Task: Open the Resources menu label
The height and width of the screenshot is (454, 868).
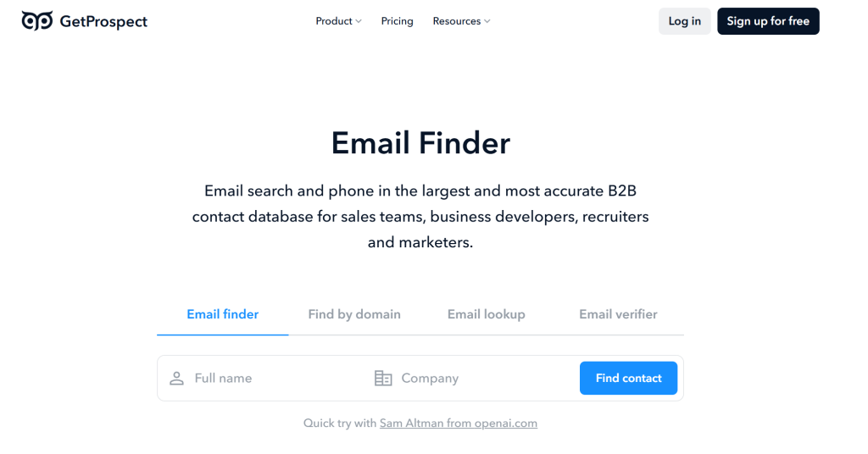Action: click(456, 21)
